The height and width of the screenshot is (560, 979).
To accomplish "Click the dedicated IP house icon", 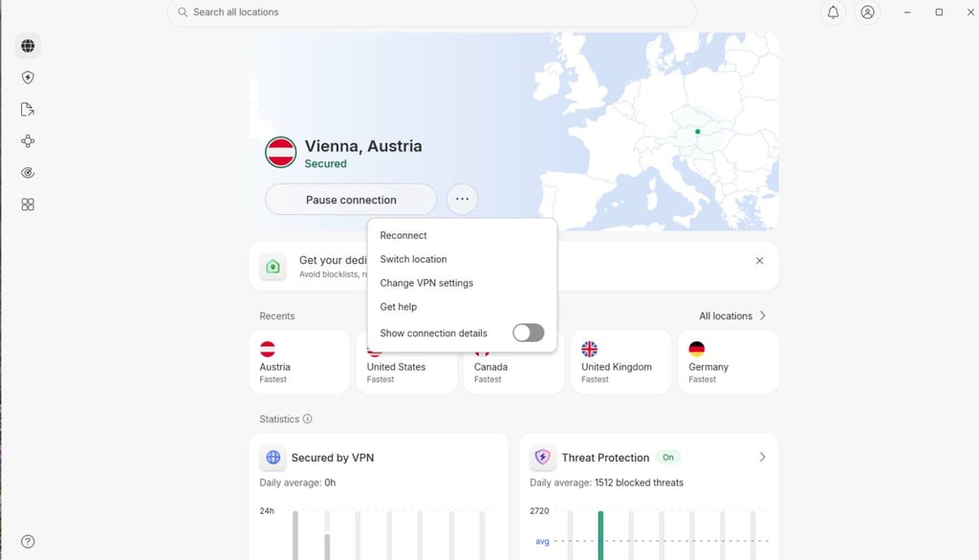I will pos(272,267).
